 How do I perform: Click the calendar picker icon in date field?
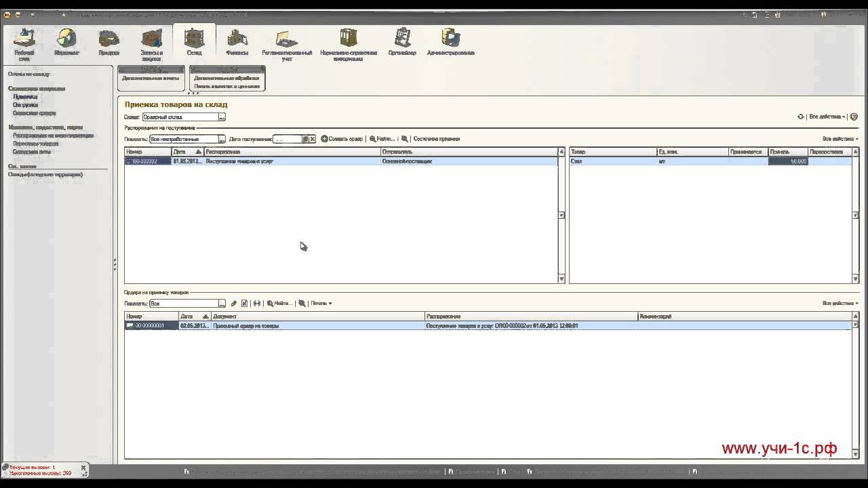[x=305, y=139]
